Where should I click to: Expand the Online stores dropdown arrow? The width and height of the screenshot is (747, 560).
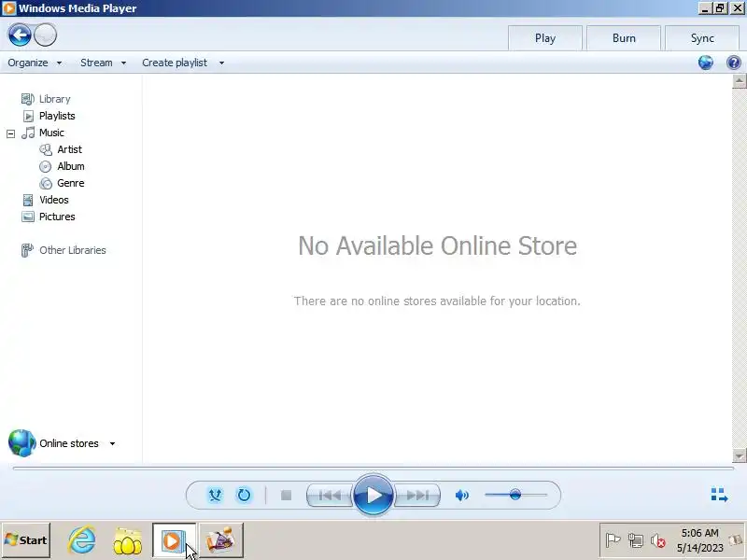pyautogui.click(x=112, y=444)
